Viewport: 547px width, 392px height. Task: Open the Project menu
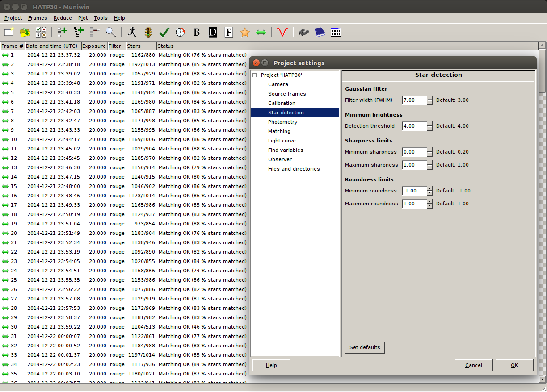13,18
